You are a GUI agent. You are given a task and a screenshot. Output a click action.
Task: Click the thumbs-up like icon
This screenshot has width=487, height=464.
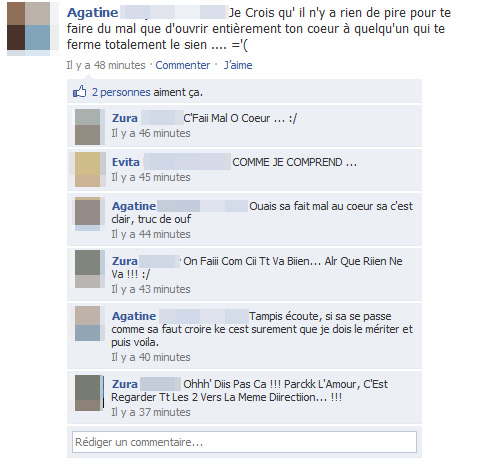tap(80, 91)
